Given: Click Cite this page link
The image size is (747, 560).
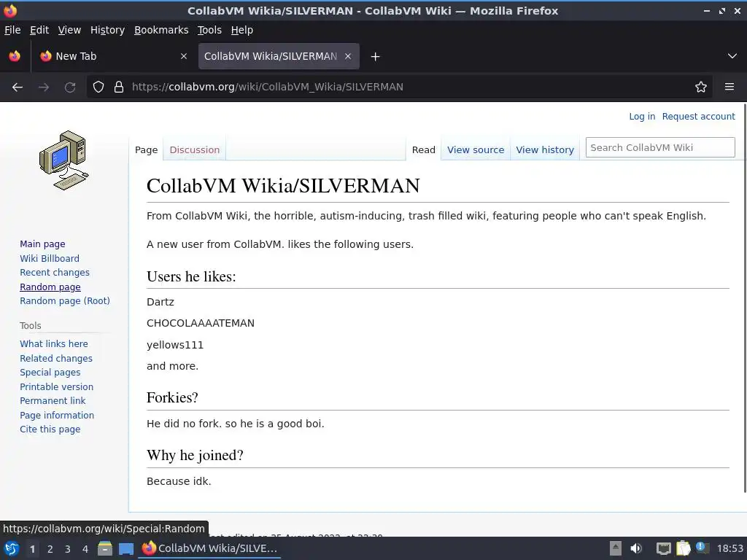Looking at the screenshot, I should coord(50,429).
